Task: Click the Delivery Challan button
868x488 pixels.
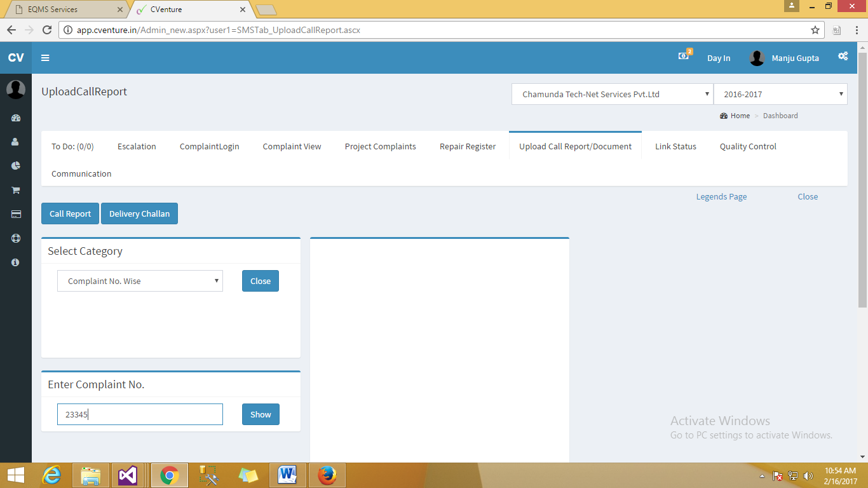Action: click(x=139, y=213)
